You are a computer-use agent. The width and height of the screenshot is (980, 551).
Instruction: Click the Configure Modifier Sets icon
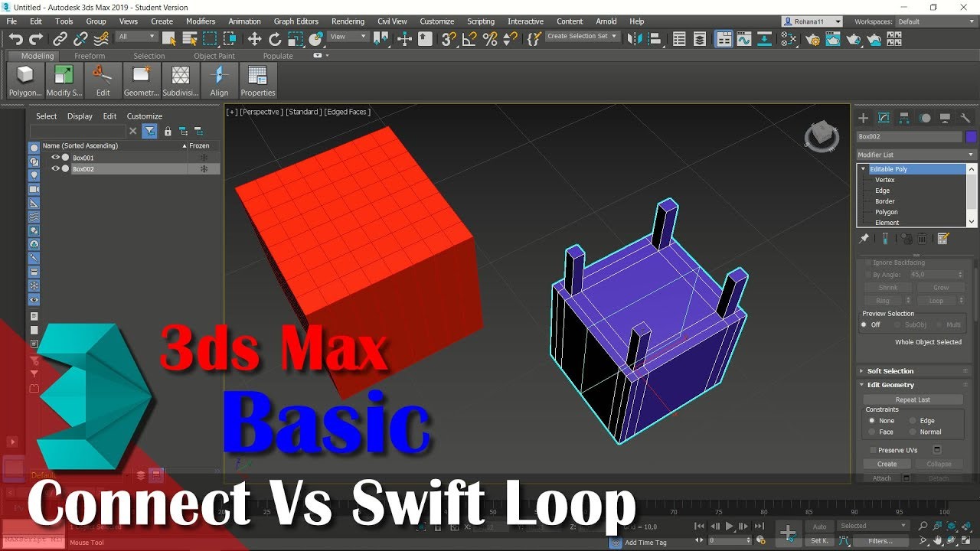click(x=943, y=239)
